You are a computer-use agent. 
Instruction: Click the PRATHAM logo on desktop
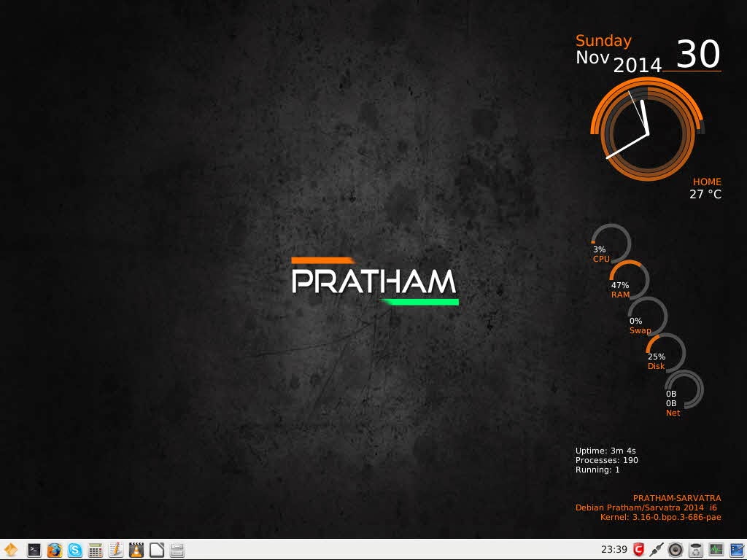375,281
